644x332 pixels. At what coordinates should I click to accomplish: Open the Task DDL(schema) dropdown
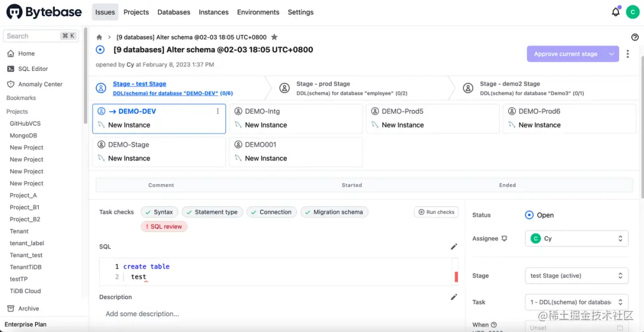pos(576,302)
